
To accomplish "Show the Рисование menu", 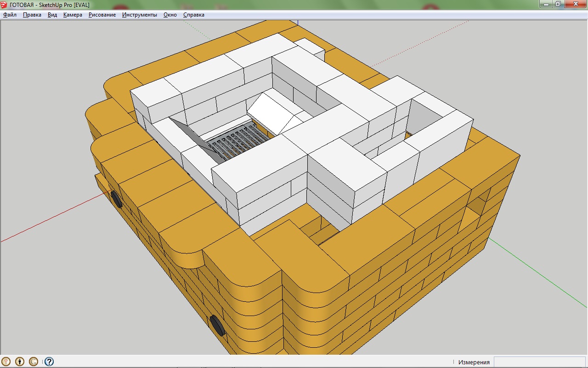I will click(102, 15).
